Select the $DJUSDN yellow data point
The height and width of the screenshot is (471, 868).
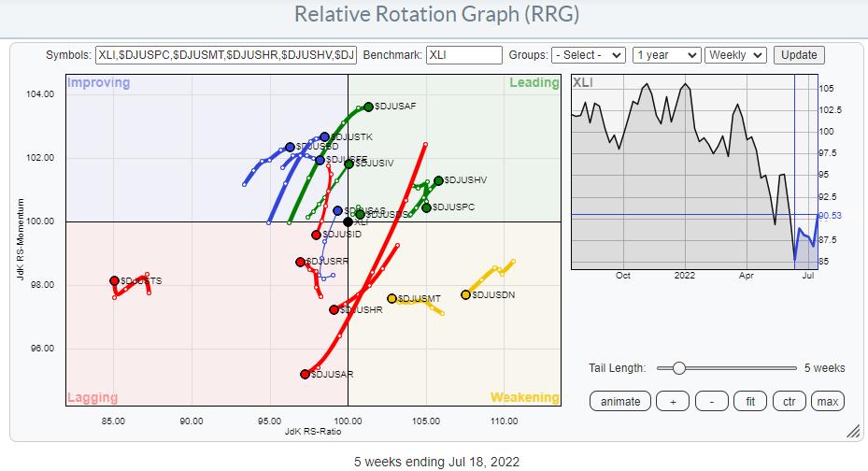tap(465, 295)
